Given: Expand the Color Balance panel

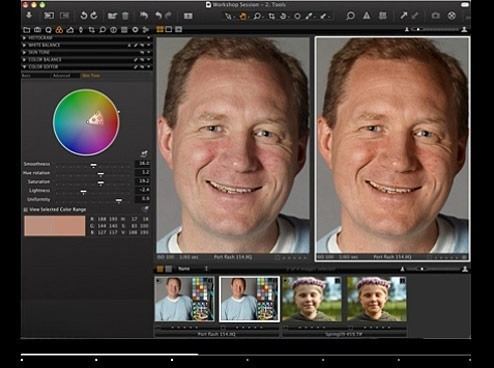Looking at the screenshot, I should [x=24, y=60].
